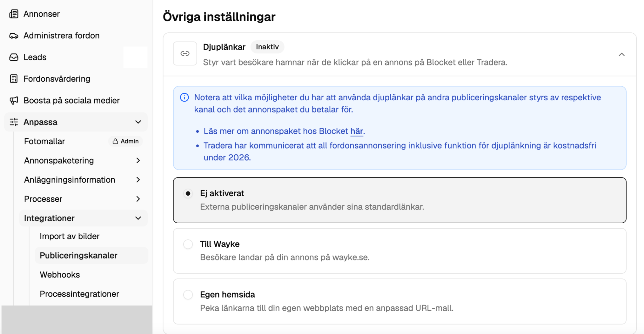Click the Inaktiv status badge
The width and height of the screenshot is (644, 334).
click(x=267, y=47)
